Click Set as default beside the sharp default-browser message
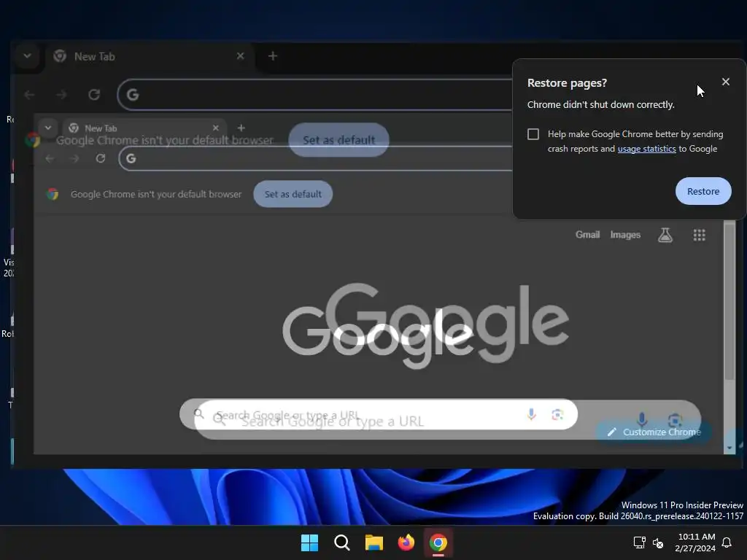 tap(293, 194)
